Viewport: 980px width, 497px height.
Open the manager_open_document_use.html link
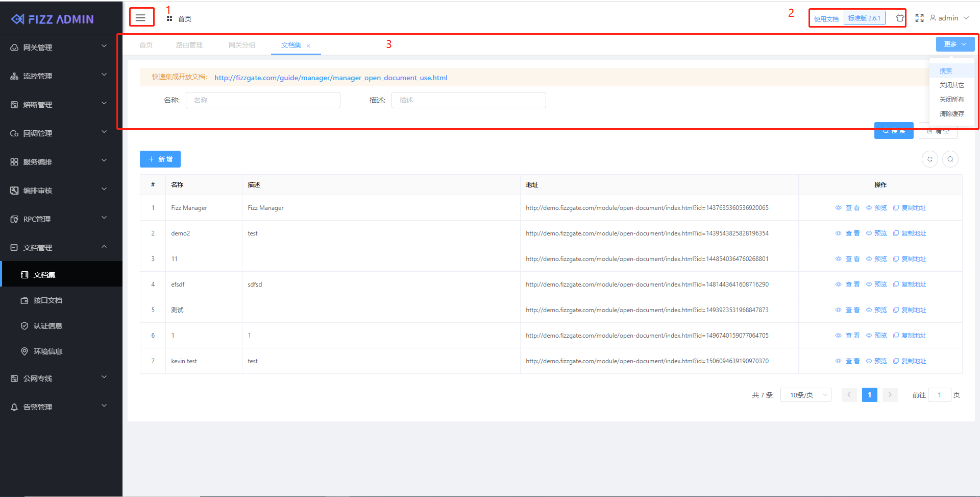(331, 78)
